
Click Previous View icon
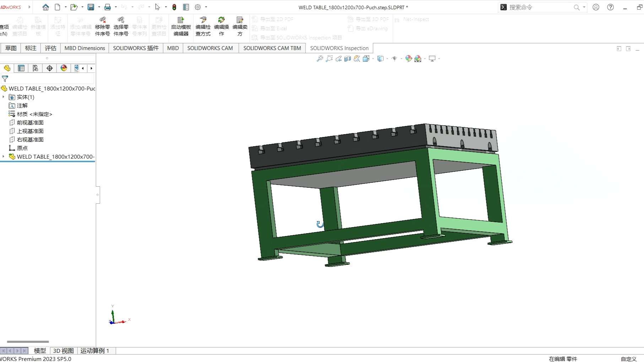(339, 59)
